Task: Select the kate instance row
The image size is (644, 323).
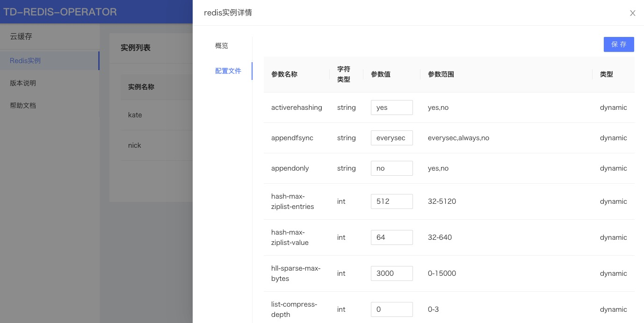Action: (x=156, y=115)
